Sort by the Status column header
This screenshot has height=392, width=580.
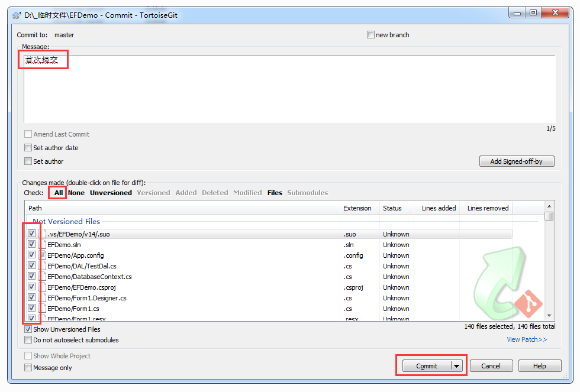(x=397, y=208)
